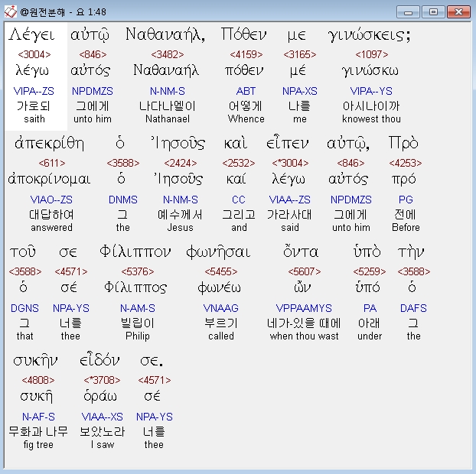The width and height of the screenshot is (476, 474).
Task: Click the gloss 'knowest thou'
Action: [x=371, y=118]
